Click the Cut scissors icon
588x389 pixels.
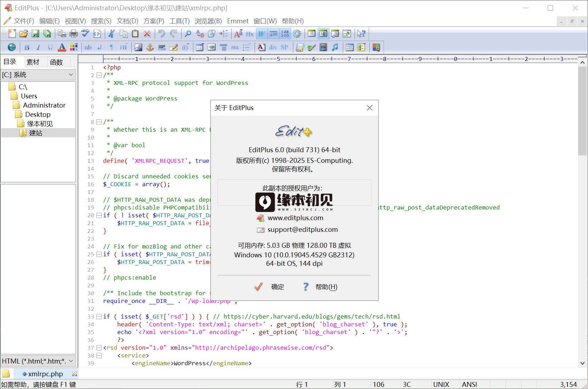(x=112, y=34)
